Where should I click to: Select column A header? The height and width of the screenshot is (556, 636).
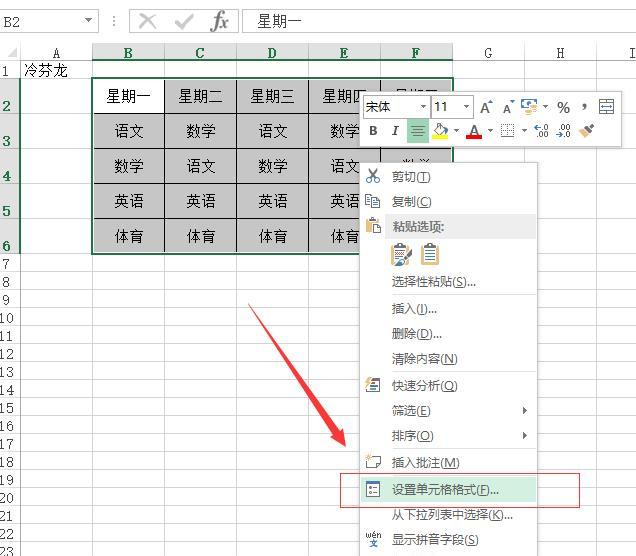click(x=56, y=53)
